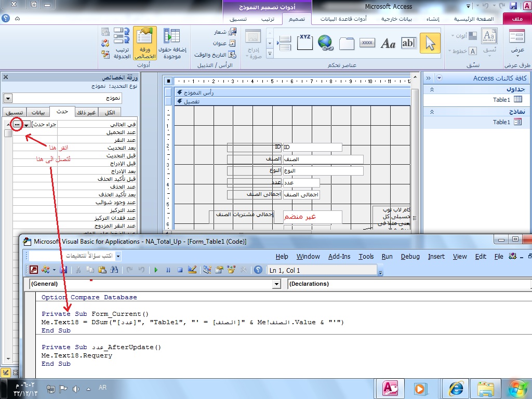
Task: Click the form selector square at ruler corner
Action: pyautogui.click(x=169, y=81)
